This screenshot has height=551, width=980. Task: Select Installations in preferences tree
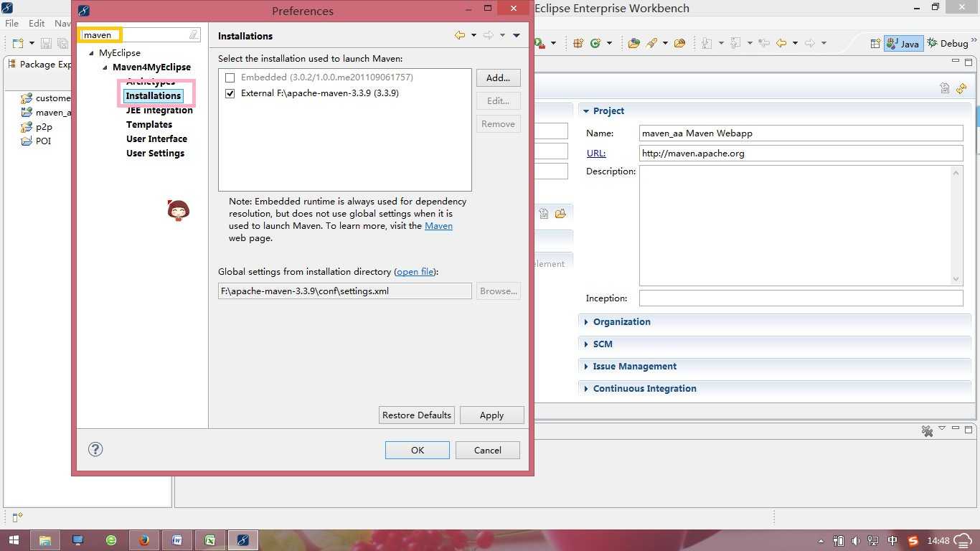[153, 96]
